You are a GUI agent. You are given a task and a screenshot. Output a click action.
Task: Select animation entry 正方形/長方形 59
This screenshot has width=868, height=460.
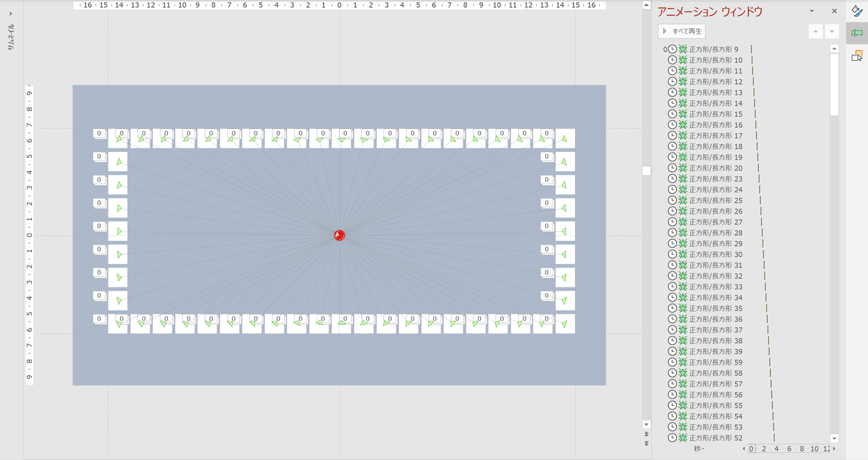click(x=715, y=362)
